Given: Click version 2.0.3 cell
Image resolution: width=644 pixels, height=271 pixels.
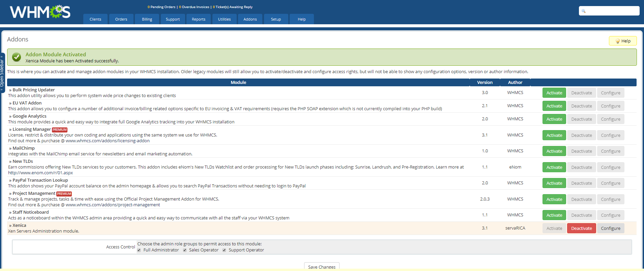Looking at the screenshot, I should (485, 199).
